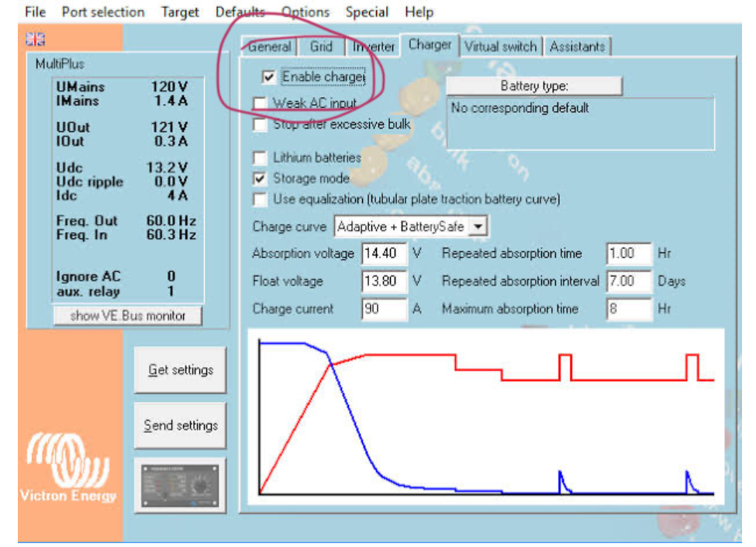The width and height of the screenshot is (756, 547).
Task: Click the Float voltage field
Action: tap(385, 281)
